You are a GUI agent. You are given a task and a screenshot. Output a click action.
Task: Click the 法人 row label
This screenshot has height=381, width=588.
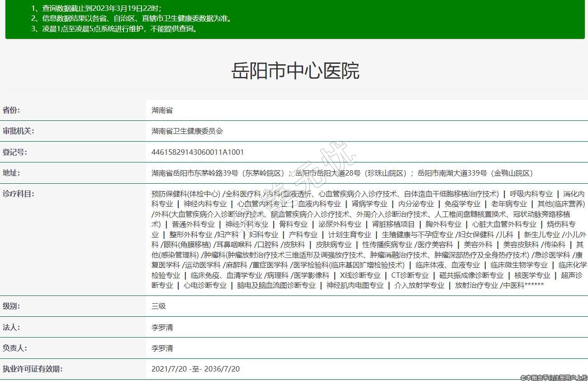coord(11,327)
